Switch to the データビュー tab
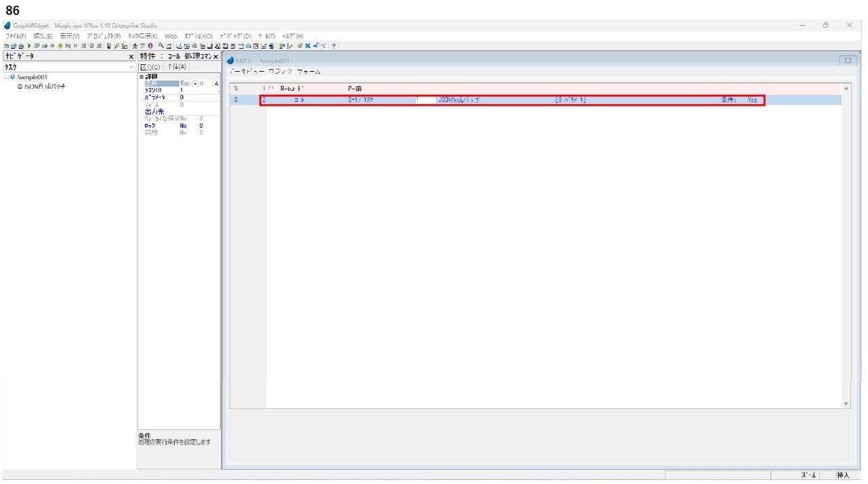The width and height of the screenshot is (868, 484). click(246, 72)
